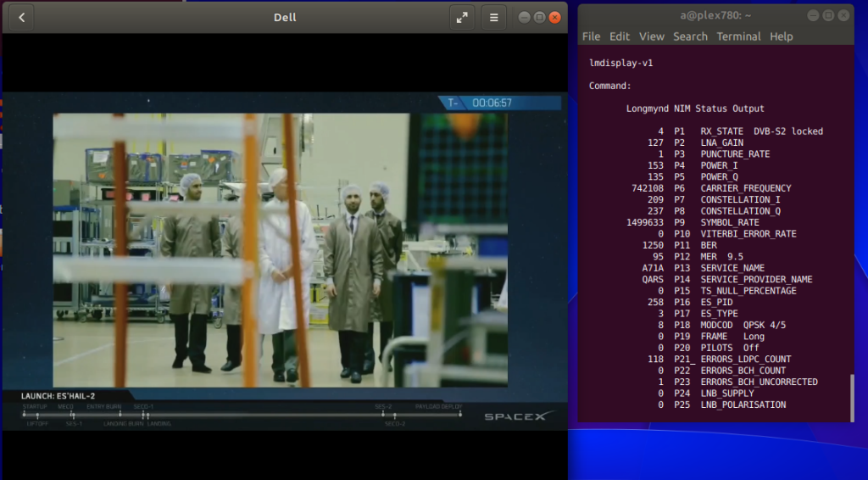Open the File menu in terminal

[591, 36]
